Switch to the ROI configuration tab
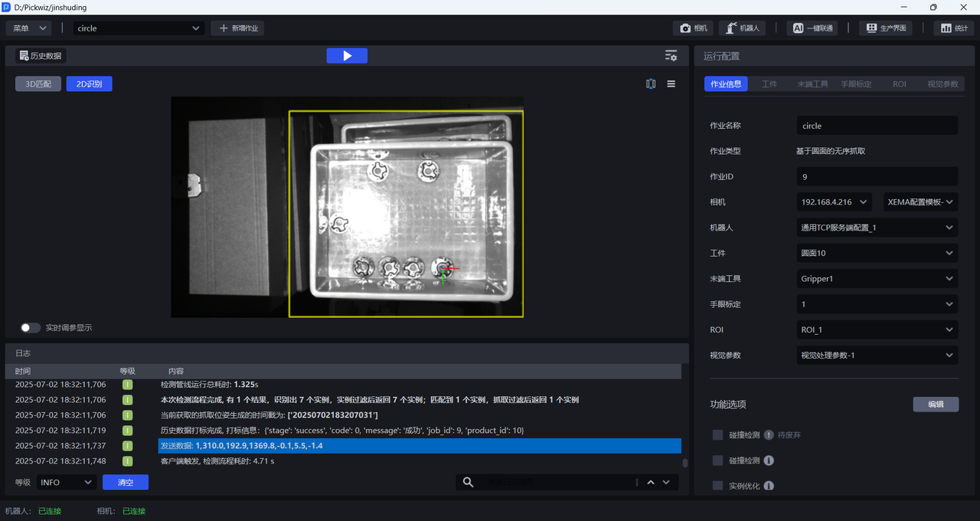 tap(899, 84)
